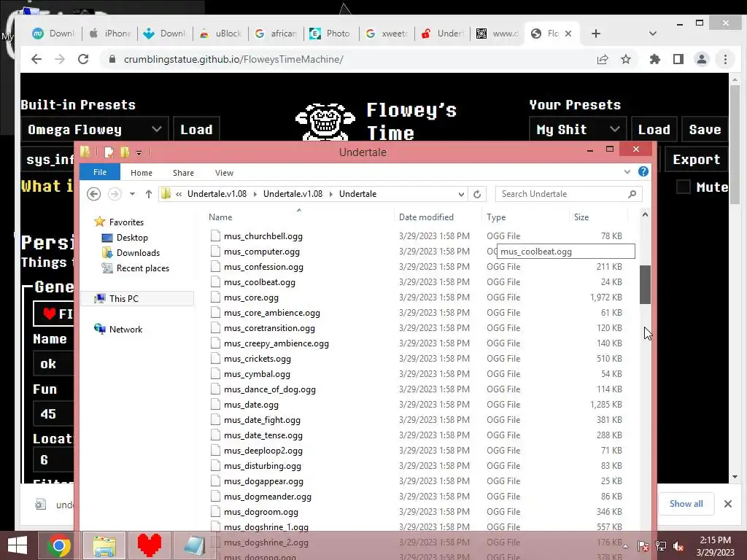
Task: Open Chrome tab search chevron
Action: [x=653, y=34]
